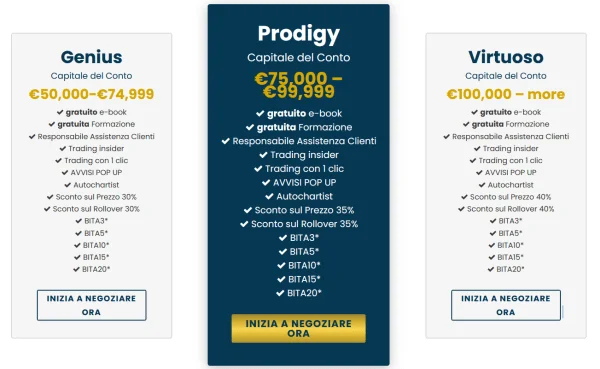
Task: Select the Prodigy plan title
Action: [298, 34]
